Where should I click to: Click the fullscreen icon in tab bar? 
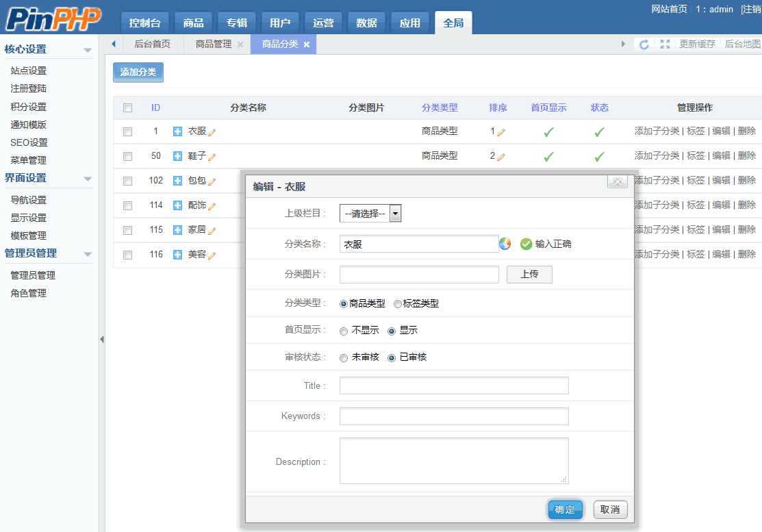click(665, 45)
